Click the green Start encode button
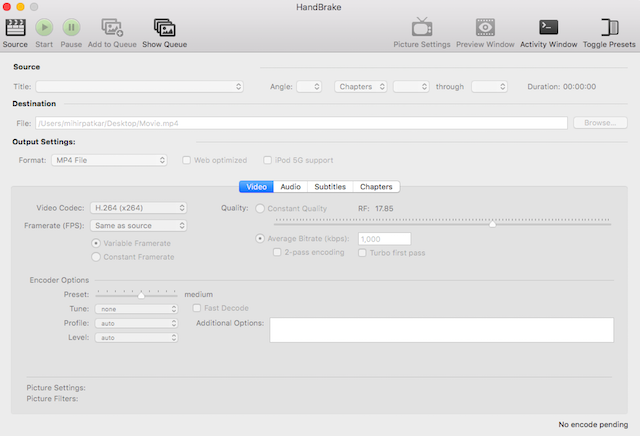 click(x=44, y=28)
